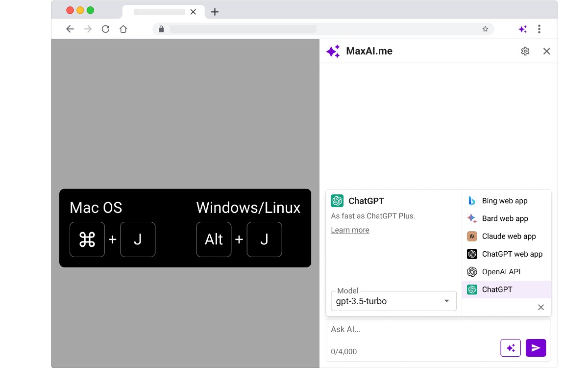Follow the Learn more link
Image resolution: width=588 pixels, height=368 pixels.
coord(350,230)
